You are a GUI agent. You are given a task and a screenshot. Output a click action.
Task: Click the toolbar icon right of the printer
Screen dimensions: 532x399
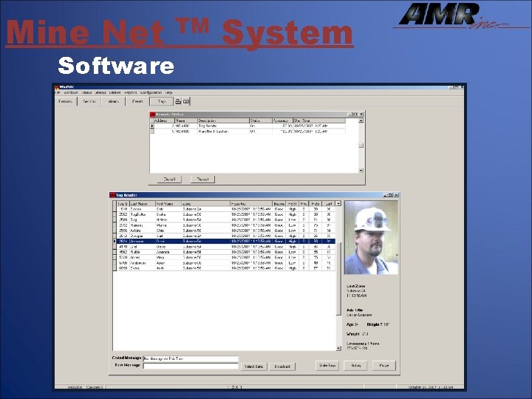pos(186,101)
